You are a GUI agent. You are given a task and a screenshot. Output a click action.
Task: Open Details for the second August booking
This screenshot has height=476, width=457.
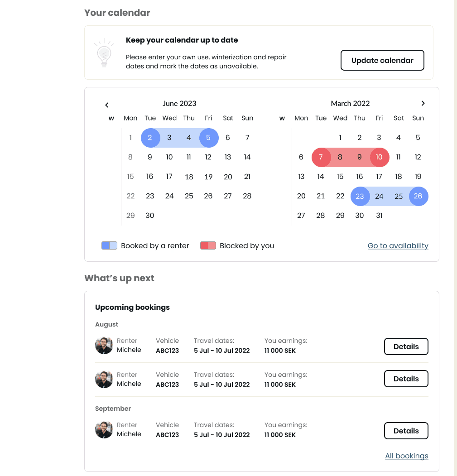pos(406,379)
